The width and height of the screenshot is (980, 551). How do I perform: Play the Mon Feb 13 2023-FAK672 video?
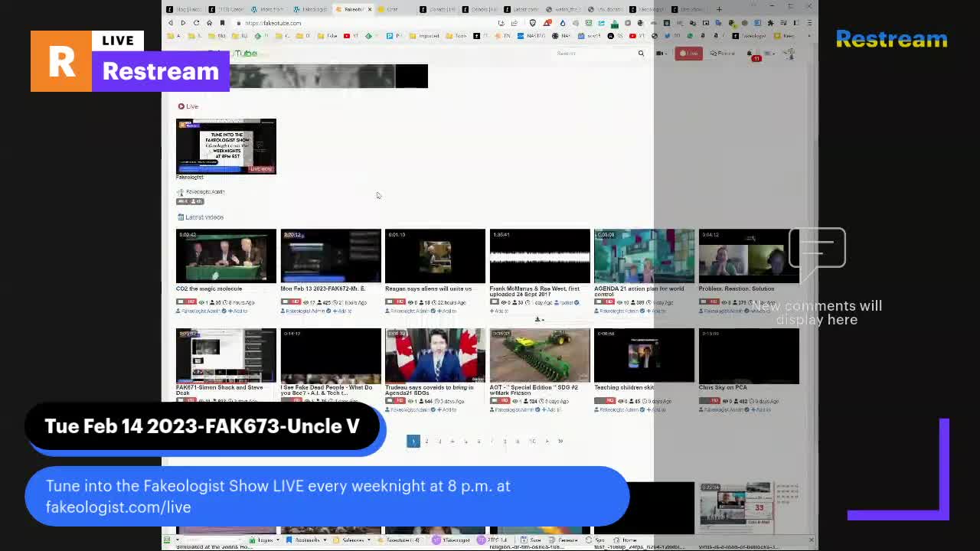[331, 256]
